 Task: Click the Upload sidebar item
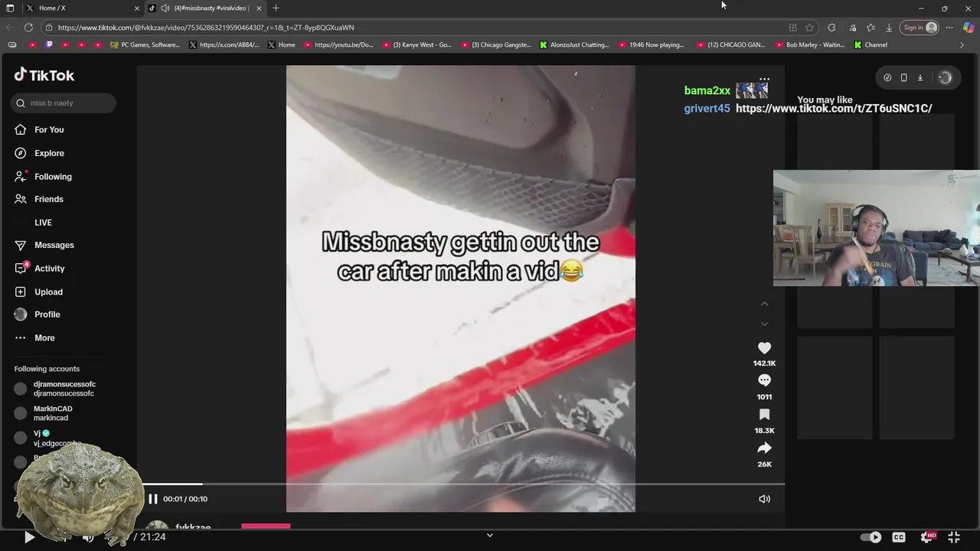pyautogui.click(x=38, y=292)
